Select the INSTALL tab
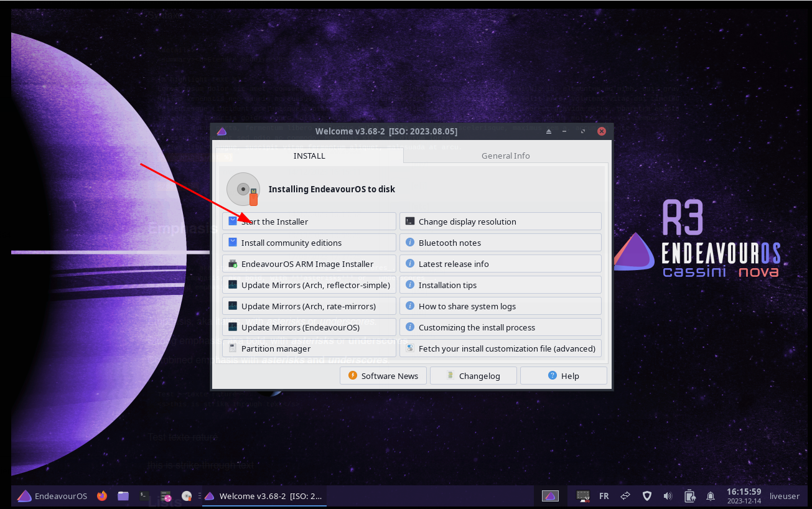 coord(309,156)
